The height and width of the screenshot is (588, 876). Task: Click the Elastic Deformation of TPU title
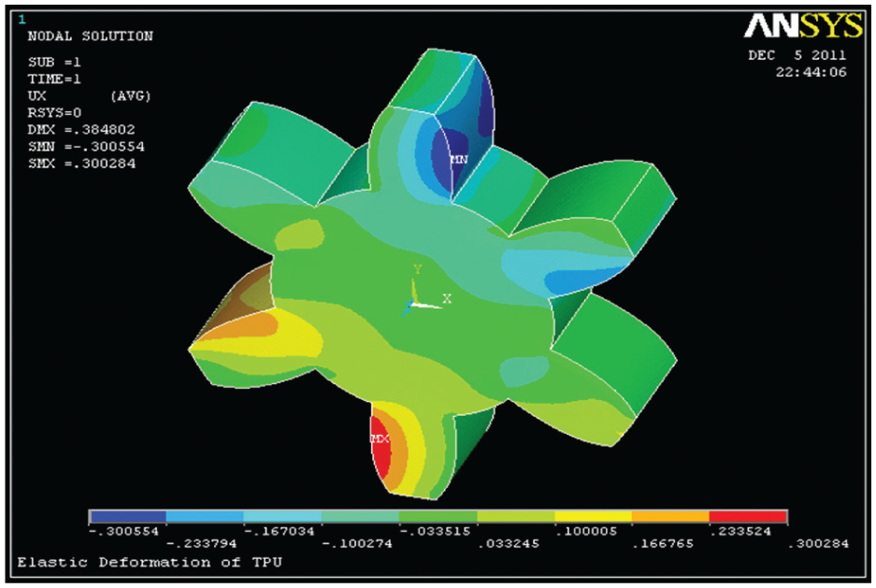pyautogui.click(x=150, y=563)
